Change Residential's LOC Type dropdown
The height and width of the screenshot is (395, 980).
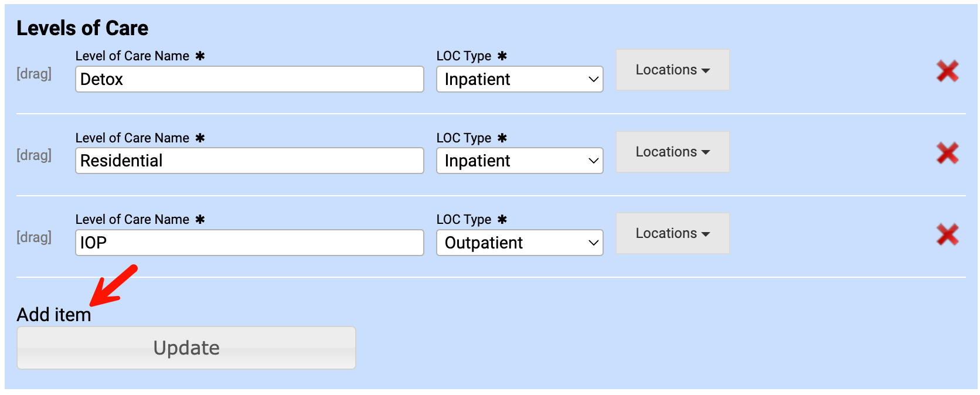(519, 161)
